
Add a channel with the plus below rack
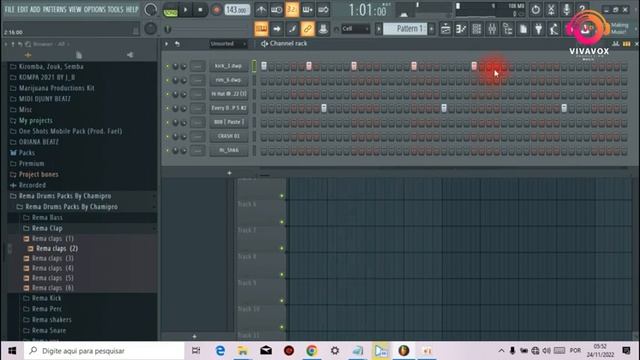click(229, 173)
